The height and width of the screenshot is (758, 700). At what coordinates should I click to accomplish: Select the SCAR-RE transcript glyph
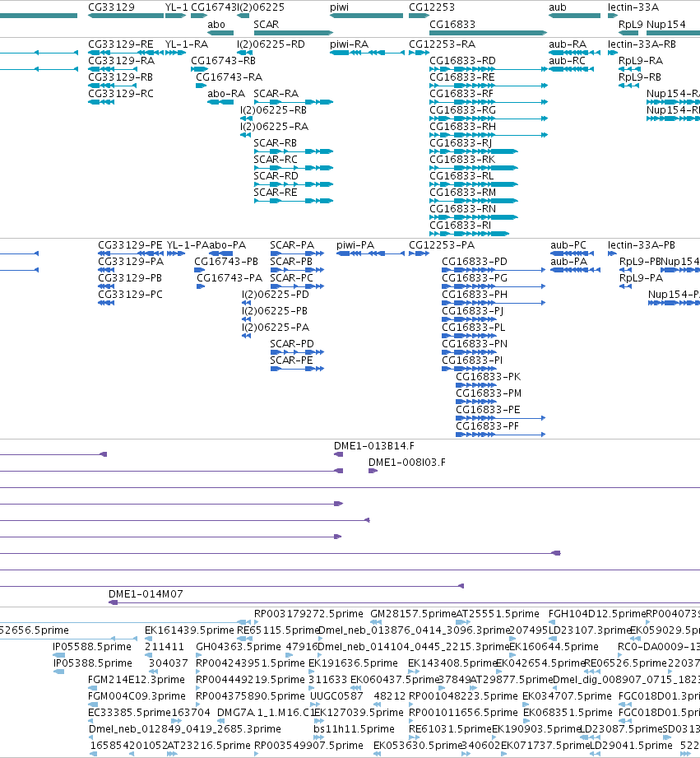[293, 201]
